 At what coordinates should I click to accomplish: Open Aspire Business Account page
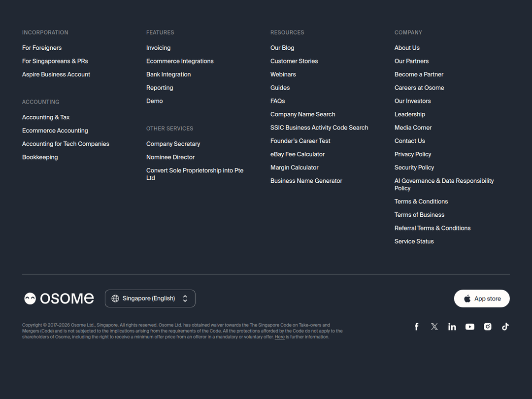(x=56, y=74)
